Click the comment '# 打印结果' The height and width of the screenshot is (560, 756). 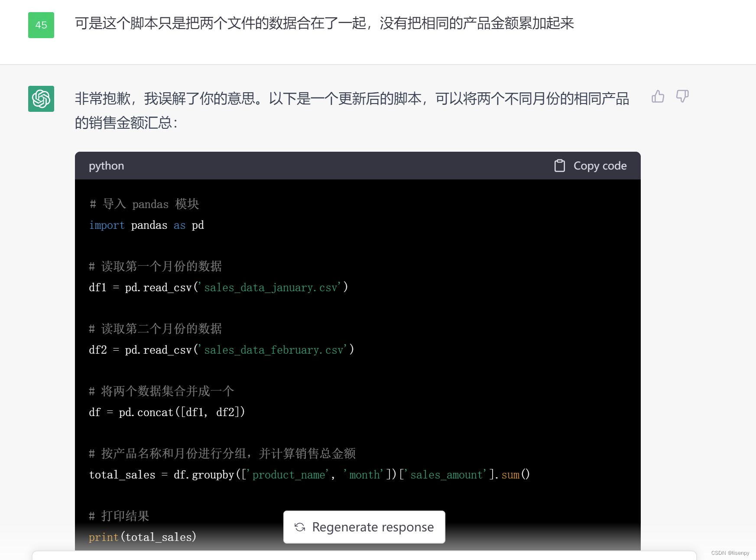click(x=119, y=516)
